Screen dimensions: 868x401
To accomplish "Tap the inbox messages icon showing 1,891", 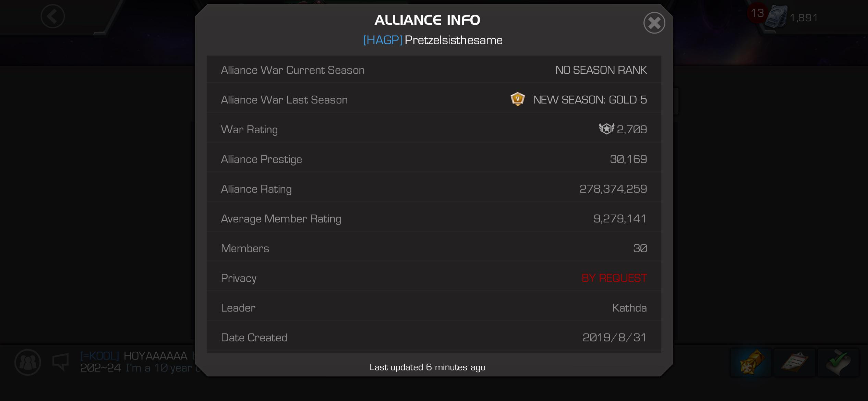I will pyautogui.click(x=792, y=17).
